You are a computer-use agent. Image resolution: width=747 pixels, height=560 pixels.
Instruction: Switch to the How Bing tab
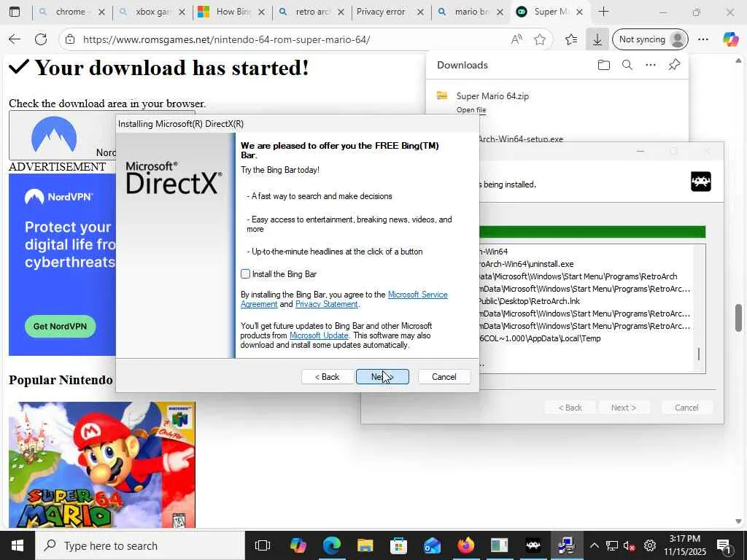[x=231, y=12]
